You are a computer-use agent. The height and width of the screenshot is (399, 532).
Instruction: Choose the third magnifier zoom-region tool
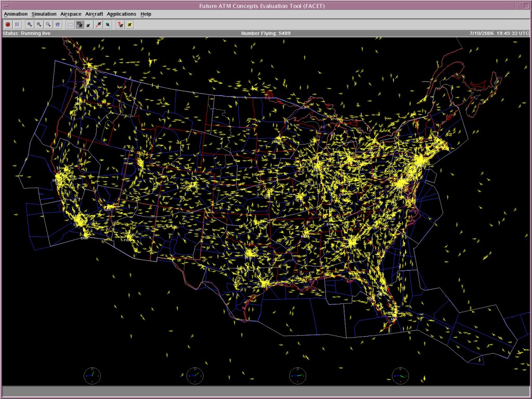[48, 24]
